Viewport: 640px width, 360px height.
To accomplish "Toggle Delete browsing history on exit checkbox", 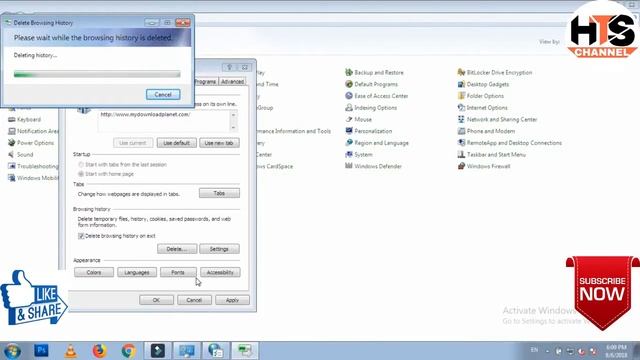I will click(x=81, y=236).
